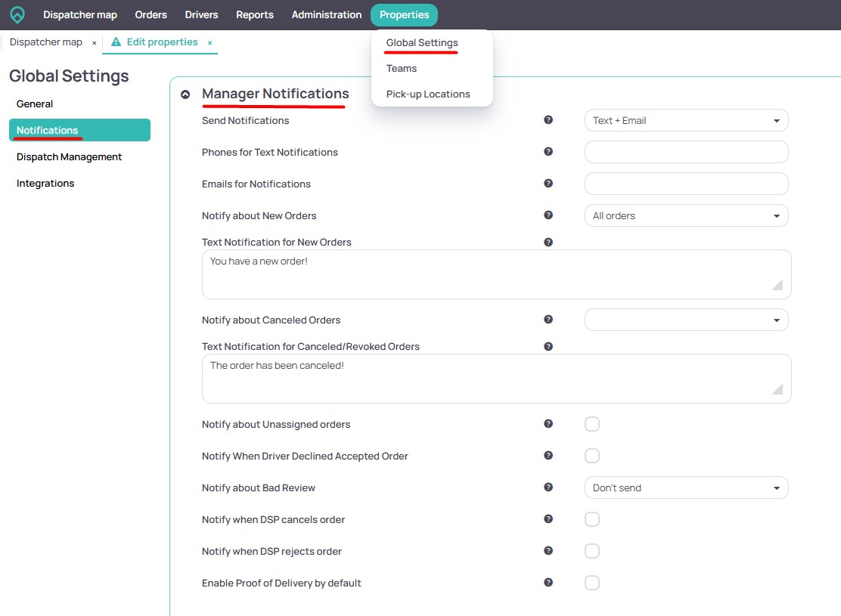Viewport: 841px width, 616px height.
Task: Open help icon for Send Notifications
Action: pyautogui.click(x=548, y=119)
